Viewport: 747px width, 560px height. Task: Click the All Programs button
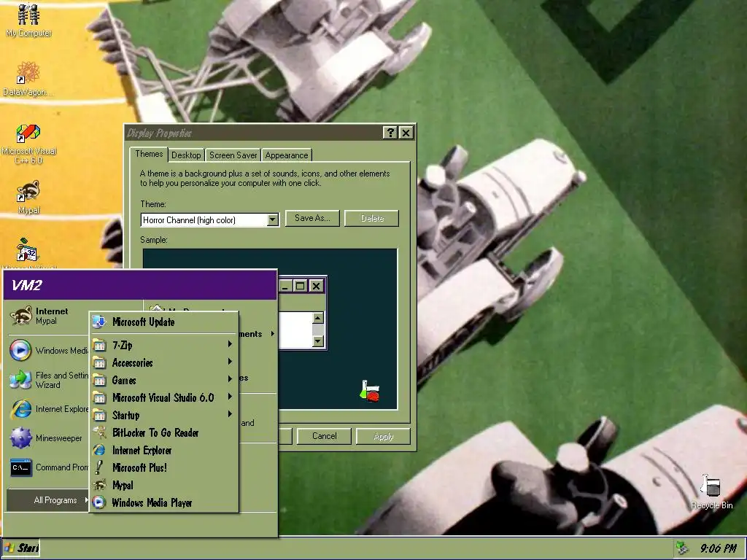point(47,500)
